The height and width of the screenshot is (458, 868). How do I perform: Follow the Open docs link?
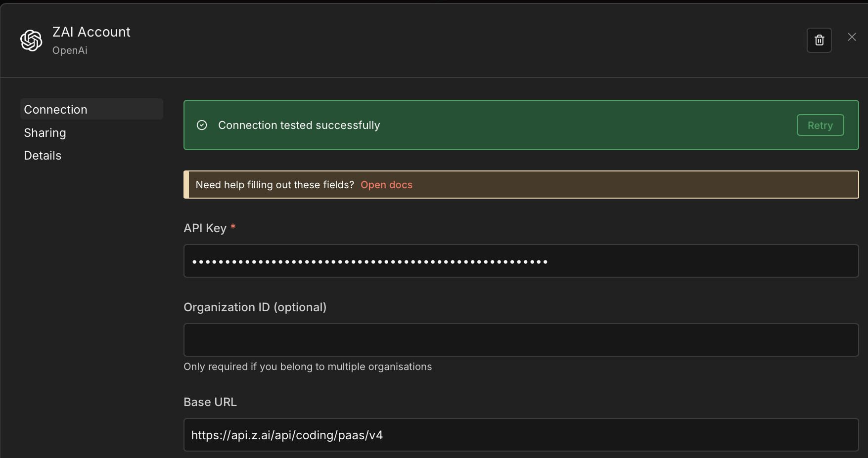click(x=386, y=185)
